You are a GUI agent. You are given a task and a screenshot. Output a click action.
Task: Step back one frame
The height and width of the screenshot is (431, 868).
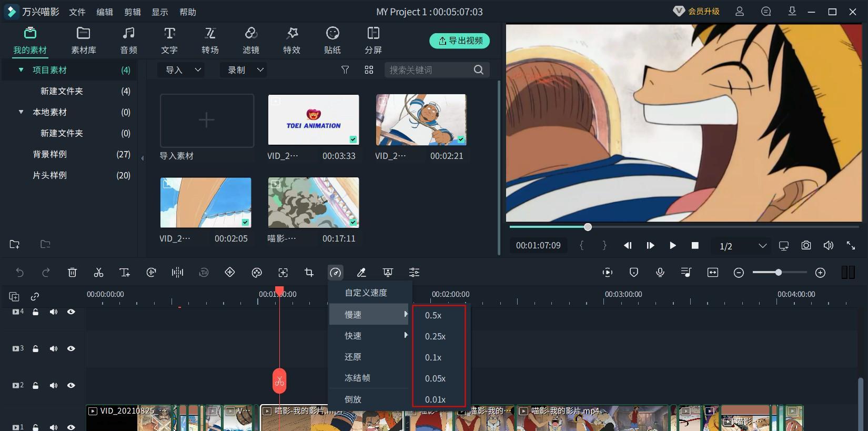[628, 245]
